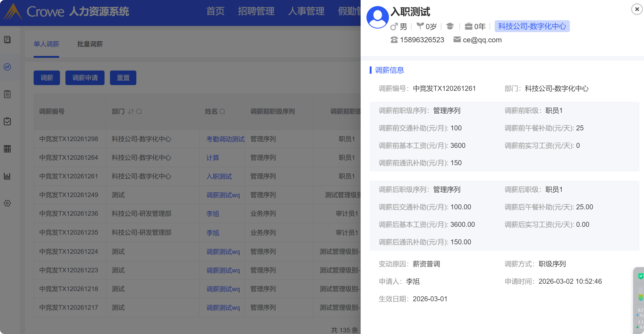Click the 科技公司-数字化中心 department tag
Screen dimensions: 644x334
coord(532,26)
